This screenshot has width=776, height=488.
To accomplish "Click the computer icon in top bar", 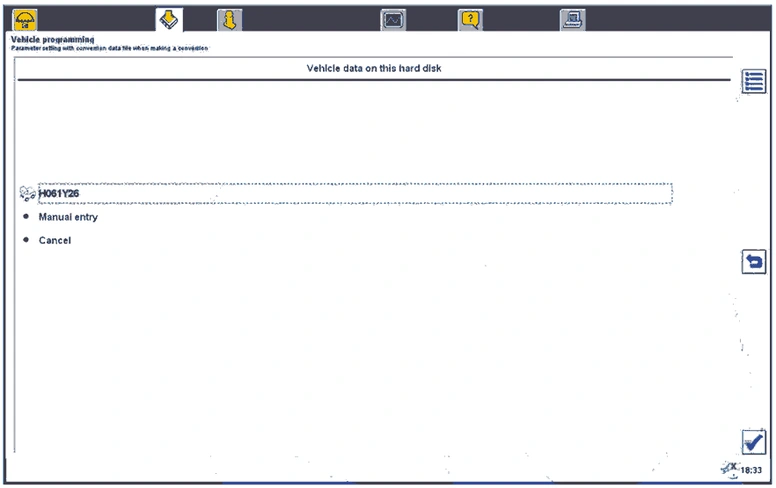I will click(x=572, y=20).
